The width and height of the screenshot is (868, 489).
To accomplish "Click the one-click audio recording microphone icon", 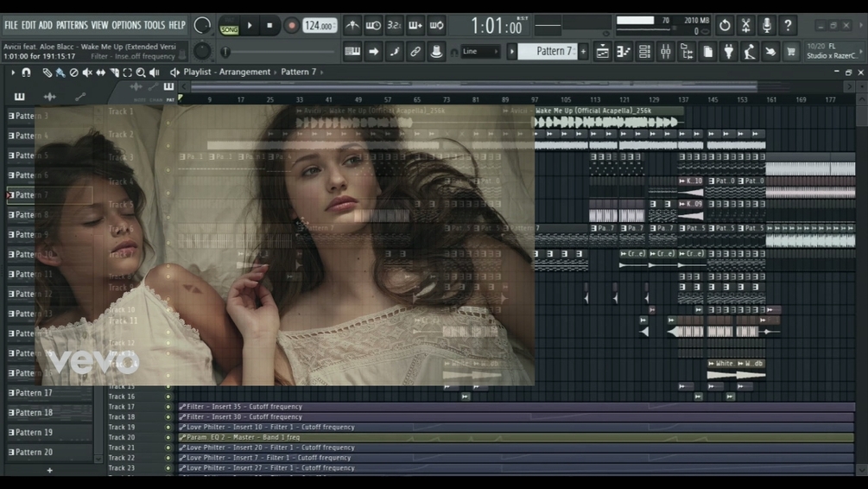I will click(767, 25).
